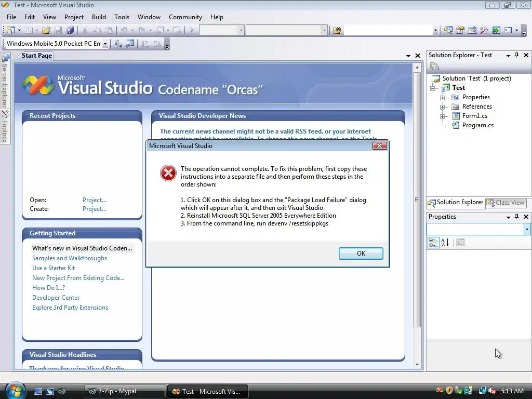
Task: Open Properties Window from the toolbar icon
Action: pyautogui.click(x=460, y=30)
